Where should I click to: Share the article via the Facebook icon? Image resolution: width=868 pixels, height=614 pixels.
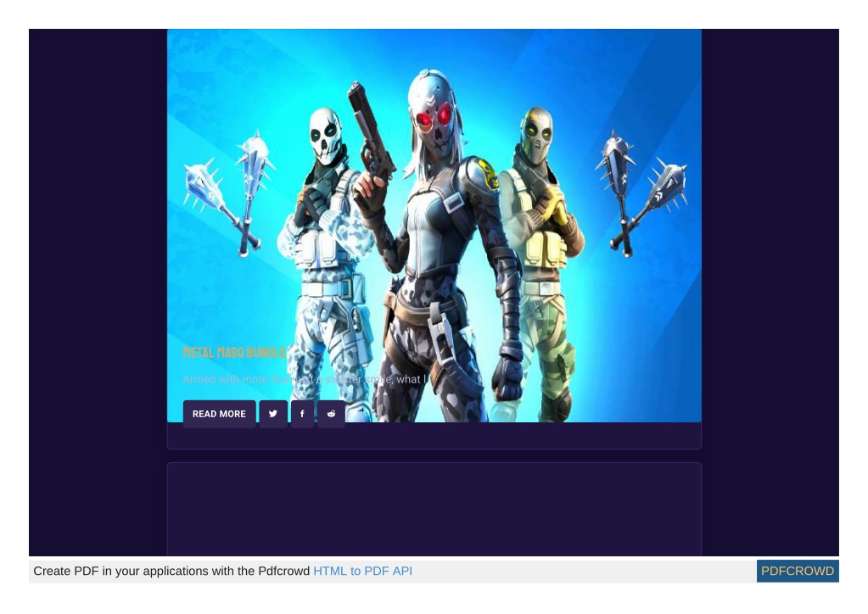302,414
